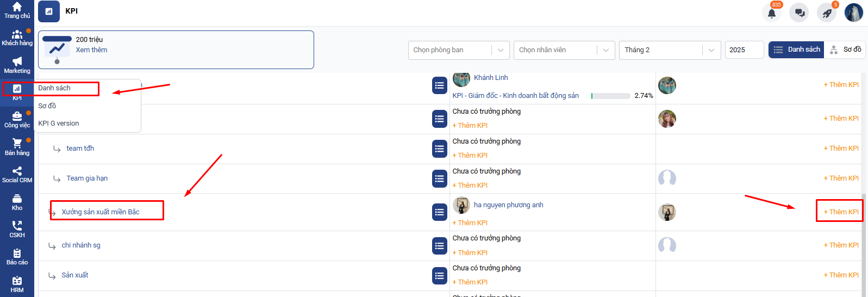
Task: Open Social CRM share icon
Action: pos(17,174)
